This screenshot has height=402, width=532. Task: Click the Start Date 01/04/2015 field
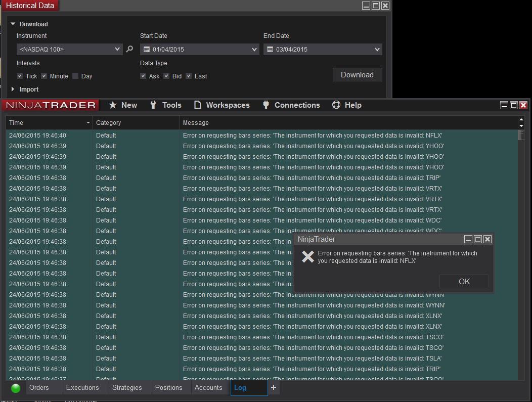tap(199, 50)
